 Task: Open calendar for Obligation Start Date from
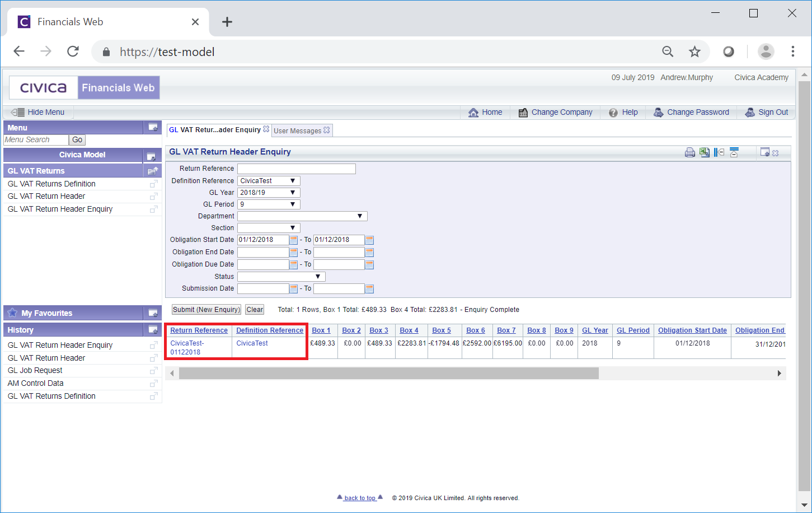[x=294, y=240]
